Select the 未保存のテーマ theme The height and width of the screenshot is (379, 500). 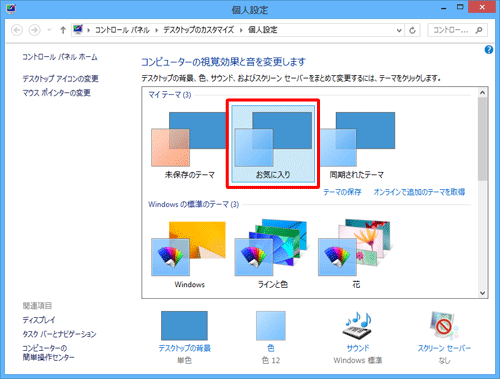(x=189, y=145)
